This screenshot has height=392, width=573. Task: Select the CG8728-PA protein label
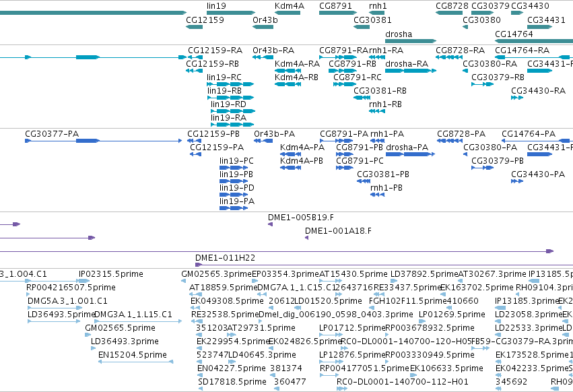pos(461,134)
